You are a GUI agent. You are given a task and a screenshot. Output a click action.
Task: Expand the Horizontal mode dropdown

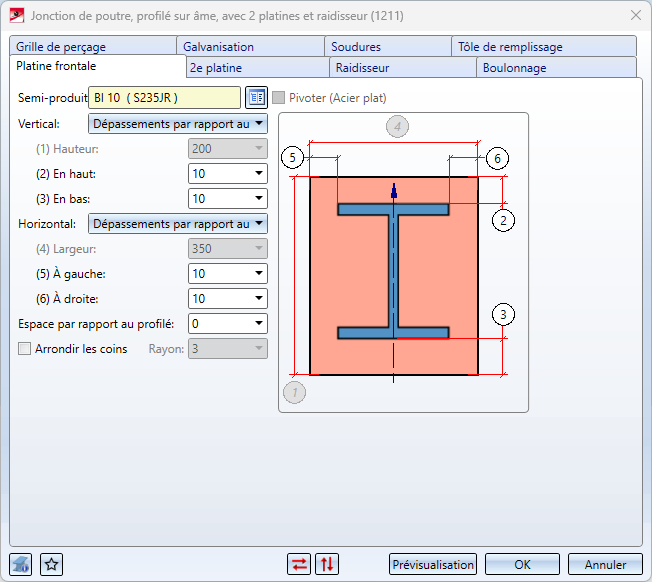[178, 224]
